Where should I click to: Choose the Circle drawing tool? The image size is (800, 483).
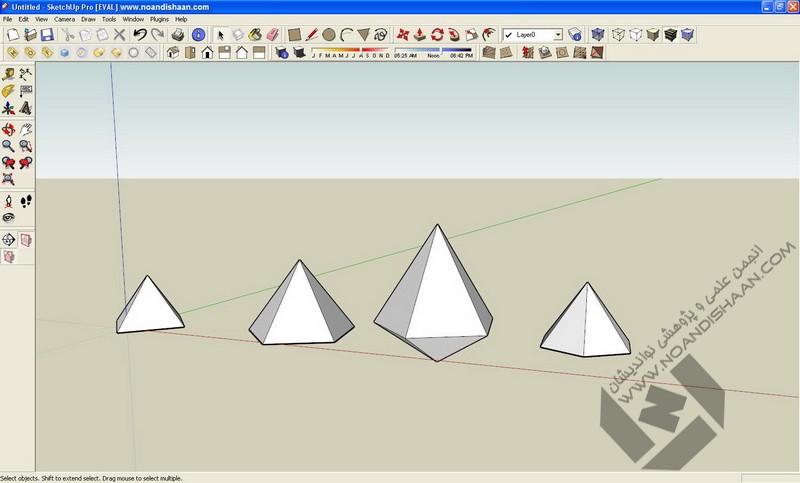tap(328, 34)
